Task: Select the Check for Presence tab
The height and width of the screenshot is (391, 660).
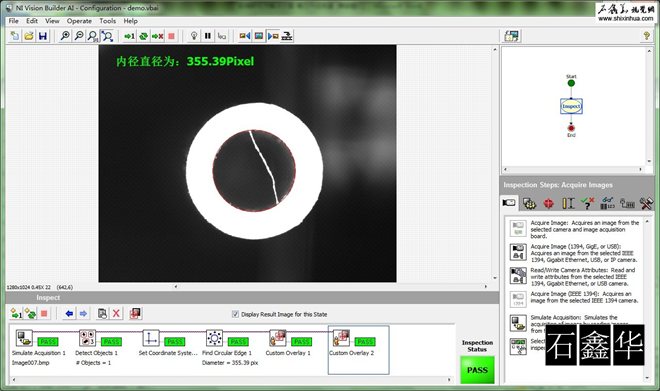Action: tap(588, 204)
